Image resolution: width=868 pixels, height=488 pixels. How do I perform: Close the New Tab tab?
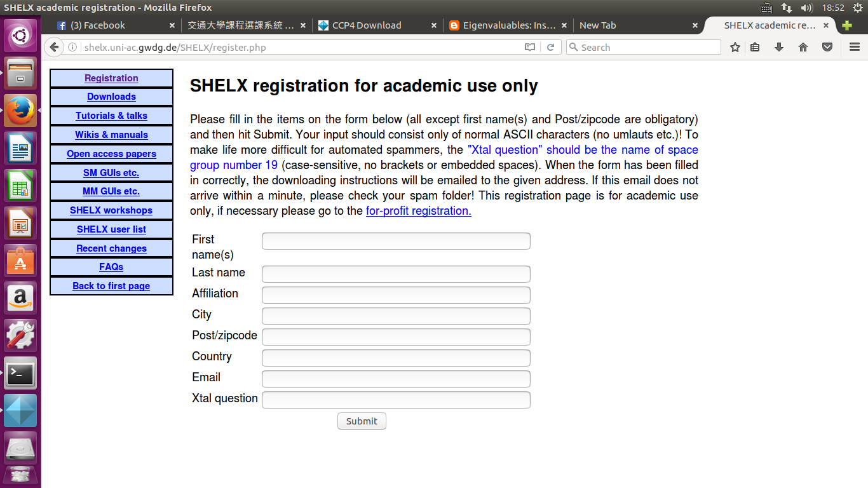696,25
